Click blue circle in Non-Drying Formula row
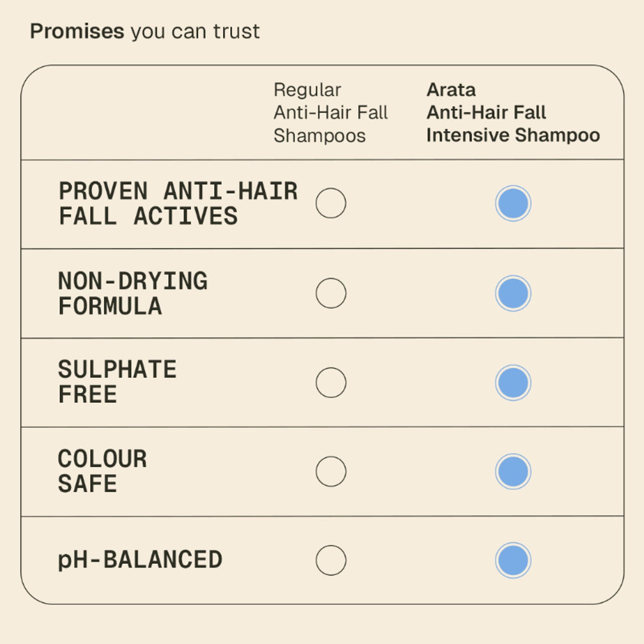This screenshot has width=644, height=644. point(513,293)
